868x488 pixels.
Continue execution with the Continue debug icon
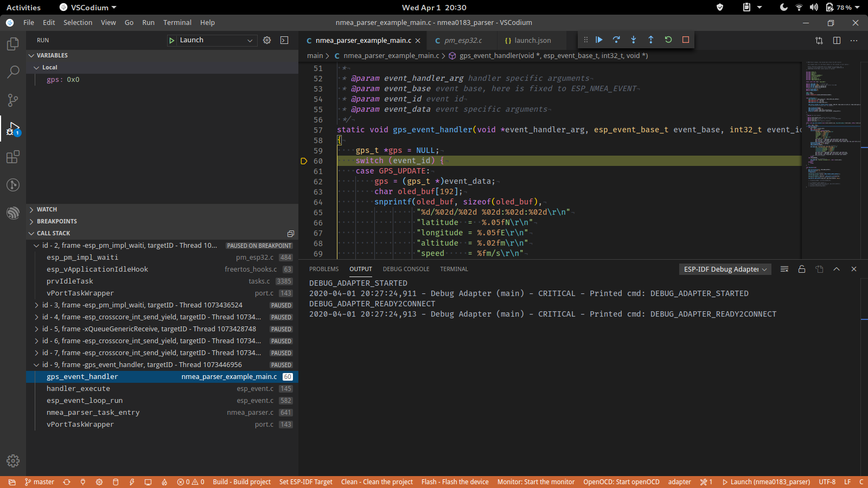pos(599,40)
